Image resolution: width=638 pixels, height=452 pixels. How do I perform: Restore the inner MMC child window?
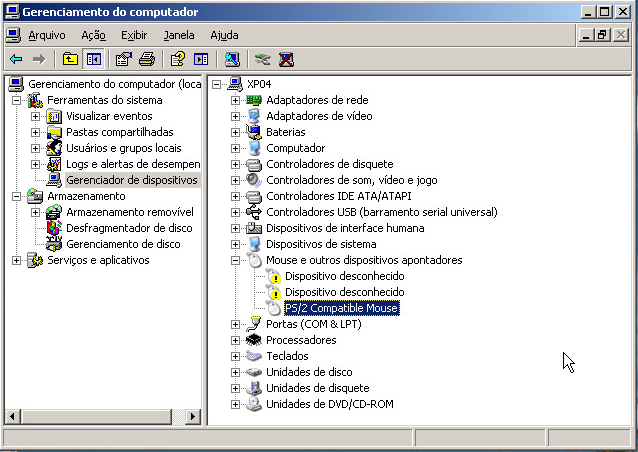pyautogui.click(x=603, y=35)
